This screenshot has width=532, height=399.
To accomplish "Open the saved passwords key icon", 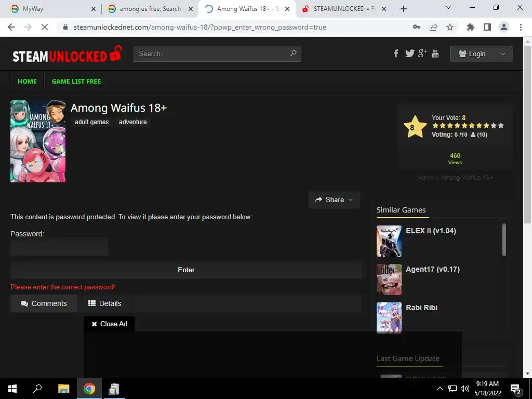I will [417, 27].
